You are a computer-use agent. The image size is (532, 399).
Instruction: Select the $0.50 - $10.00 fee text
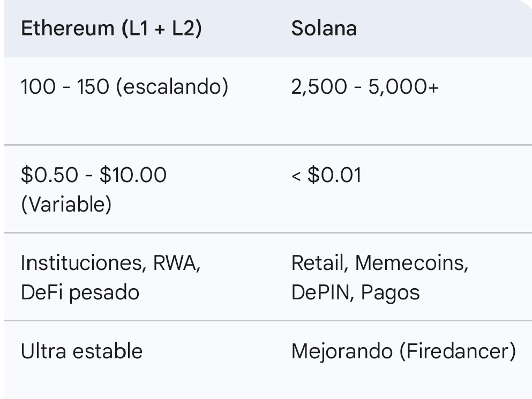(94, 175)
